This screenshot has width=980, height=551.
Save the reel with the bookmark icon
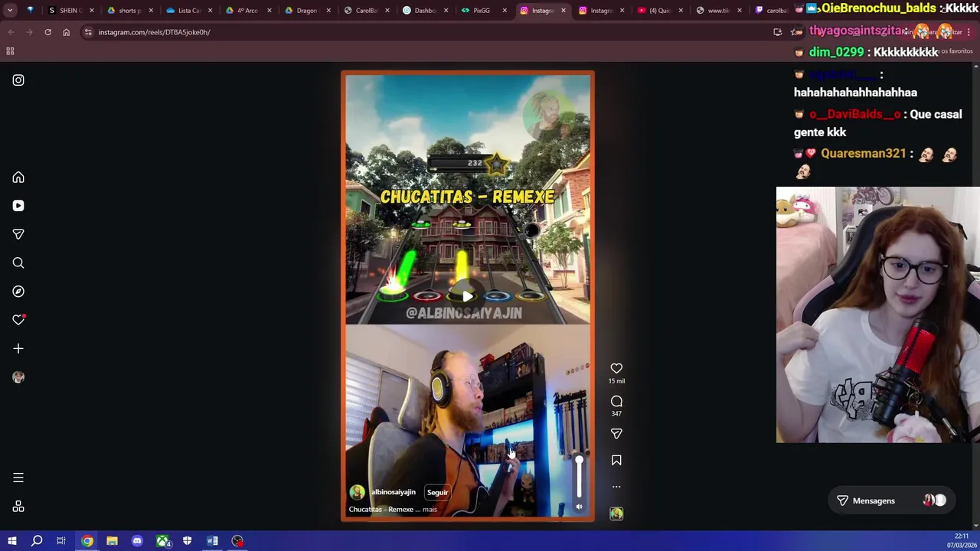click(616, 461)
